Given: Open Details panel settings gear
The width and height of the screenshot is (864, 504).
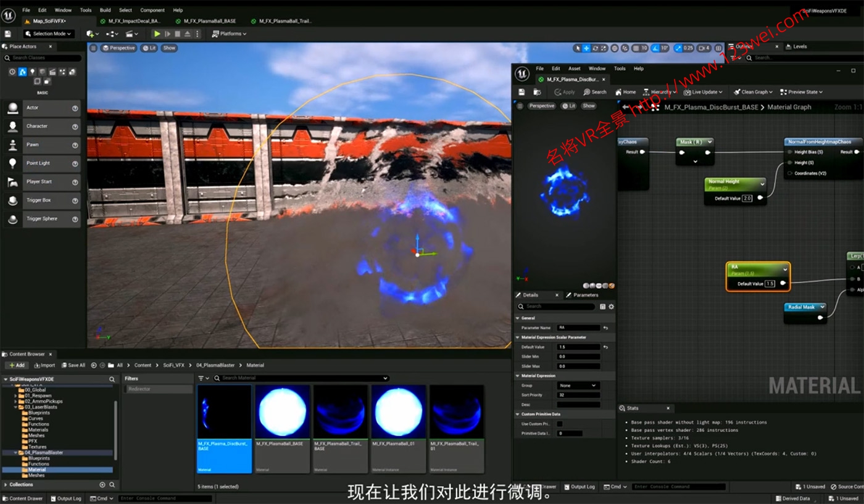Looking at the screenshot, I should tap(611, 307).
